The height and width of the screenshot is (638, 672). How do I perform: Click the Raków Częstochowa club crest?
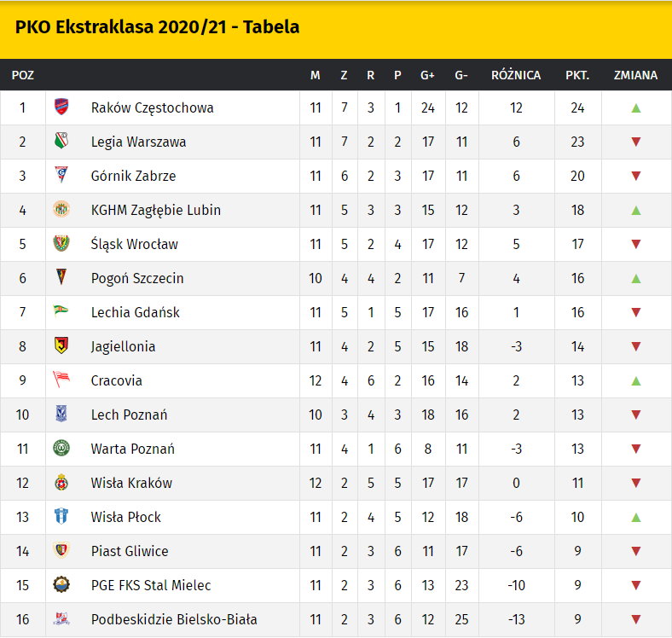[61, 107]
